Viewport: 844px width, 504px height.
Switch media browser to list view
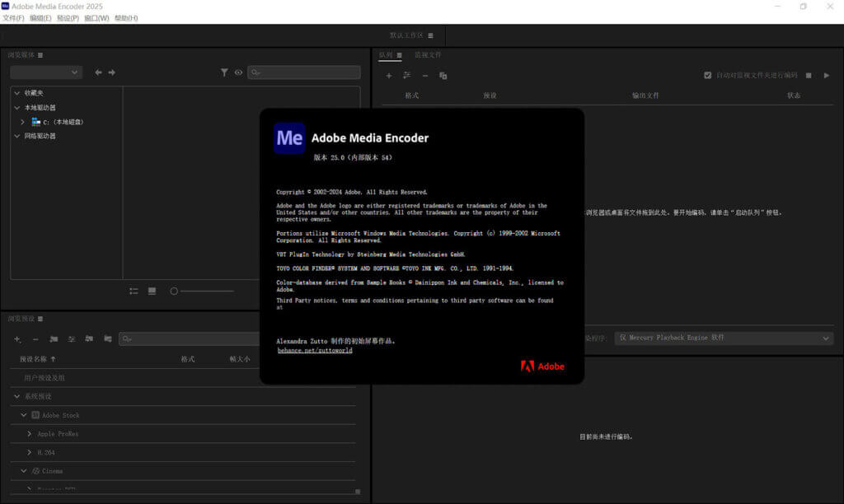133,291
